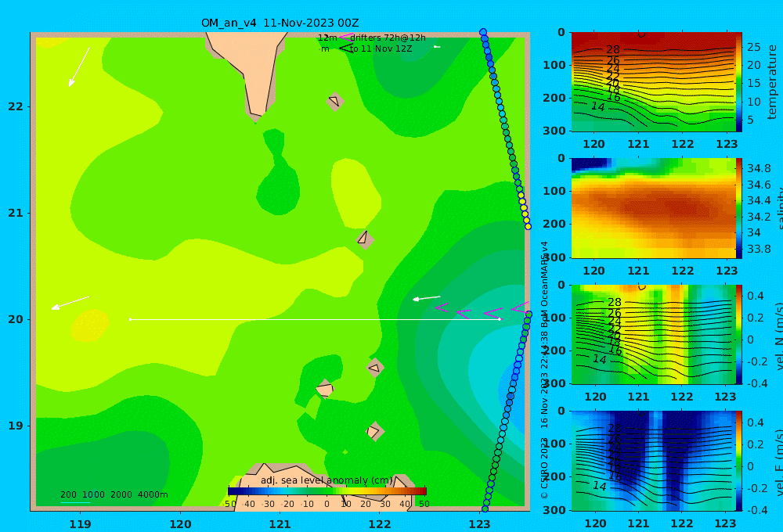Image resolution: width=783 pixels, height=532 pixels.
Task: Click the '33.8' tick on the salinity colorbar
Action: (x=759, y=249)
